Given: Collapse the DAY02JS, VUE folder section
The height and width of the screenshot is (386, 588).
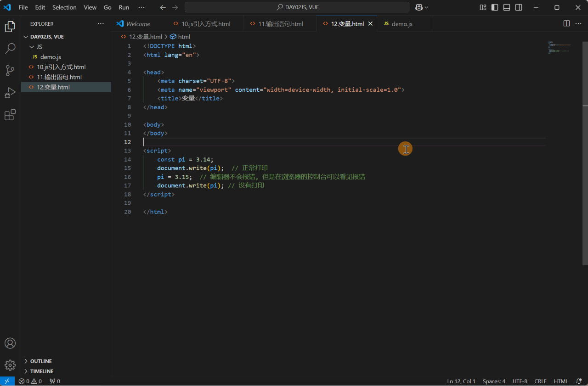Looking at the screenshot, I should pos(47,37).
